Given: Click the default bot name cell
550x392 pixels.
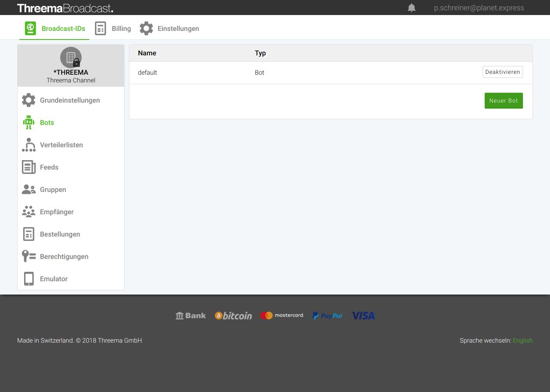Looking at the screenshot, I should (x=147, y=73).
